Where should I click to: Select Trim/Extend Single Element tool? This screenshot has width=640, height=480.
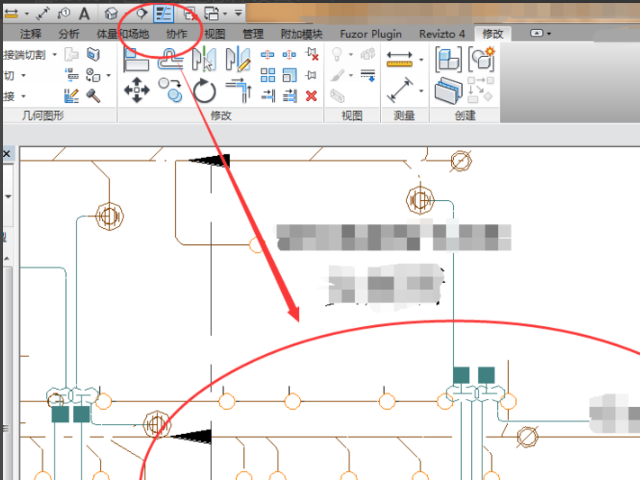click(268, 96)
